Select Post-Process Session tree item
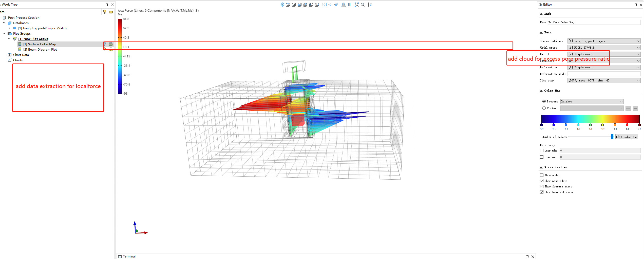The image size is (644, 259). 24,17
